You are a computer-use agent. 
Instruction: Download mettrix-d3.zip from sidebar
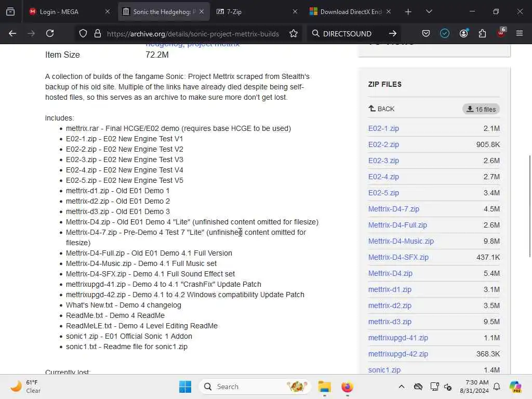coord(390,322)
